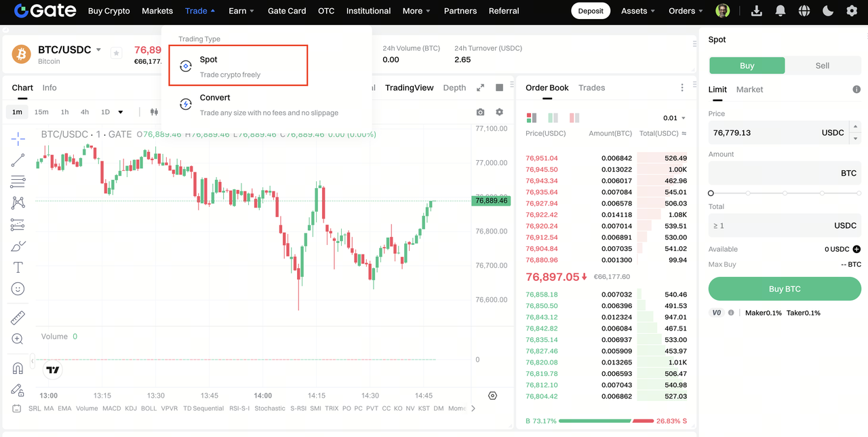Add funds with Available plus icon
Image resolution: width=868 pixels, height=437 pixels.
coord(856,249)
